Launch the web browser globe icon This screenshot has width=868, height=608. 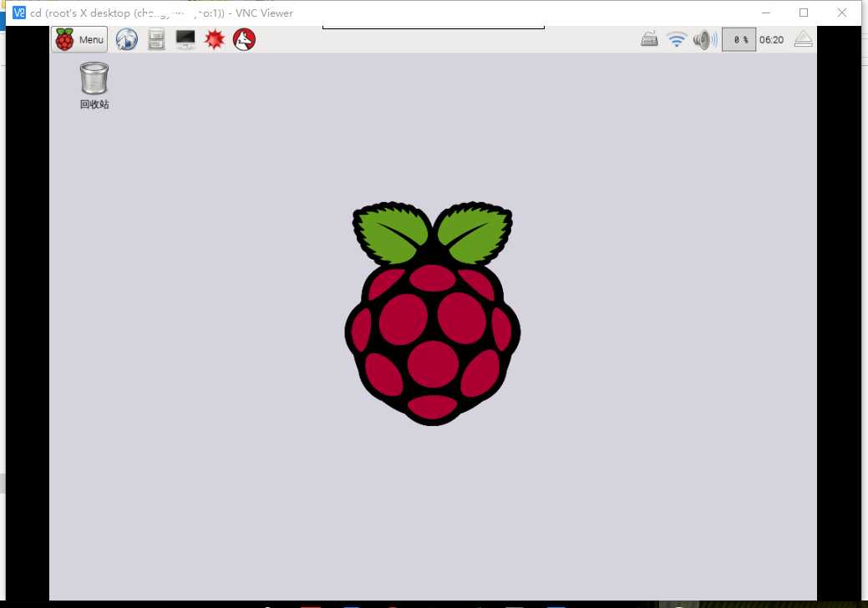[127, 39]
